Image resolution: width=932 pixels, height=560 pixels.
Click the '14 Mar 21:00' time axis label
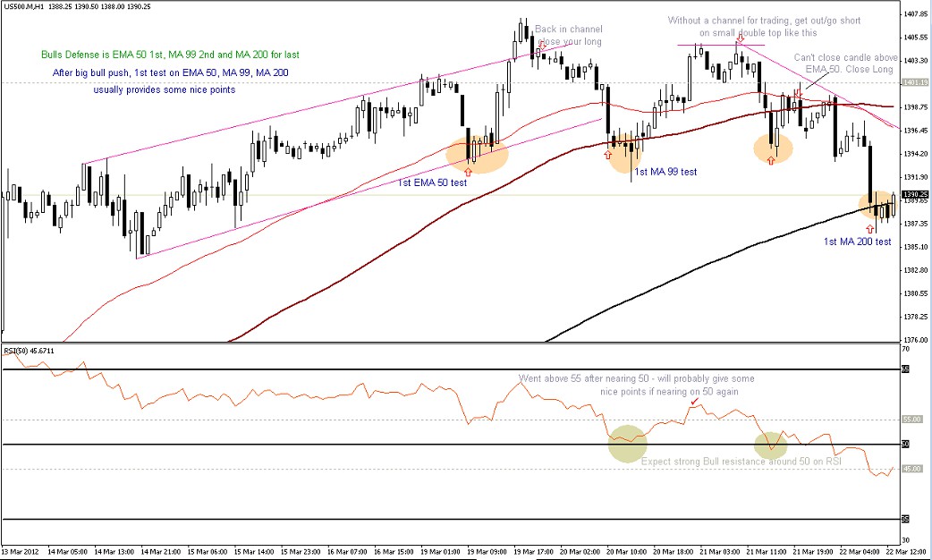pyautogui.click(x=161, y=552)
